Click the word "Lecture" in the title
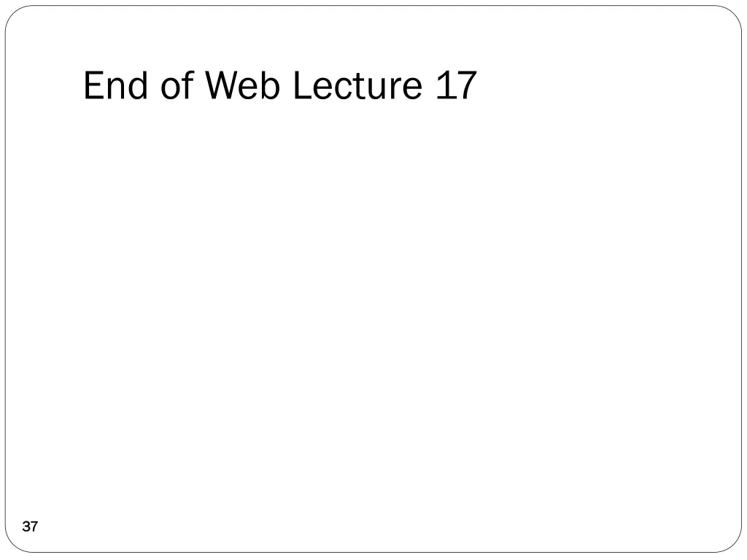 point(357,86)
